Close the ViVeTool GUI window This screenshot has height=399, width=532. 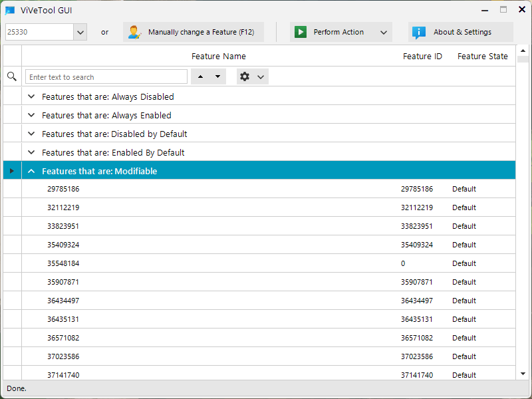[522, 9]
